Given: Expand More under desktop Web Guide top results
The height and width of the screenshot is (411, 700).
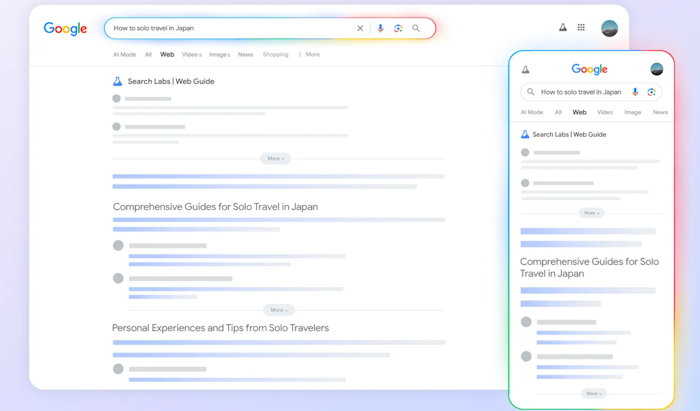Looking at the screenshot, I should coord(275,158).
